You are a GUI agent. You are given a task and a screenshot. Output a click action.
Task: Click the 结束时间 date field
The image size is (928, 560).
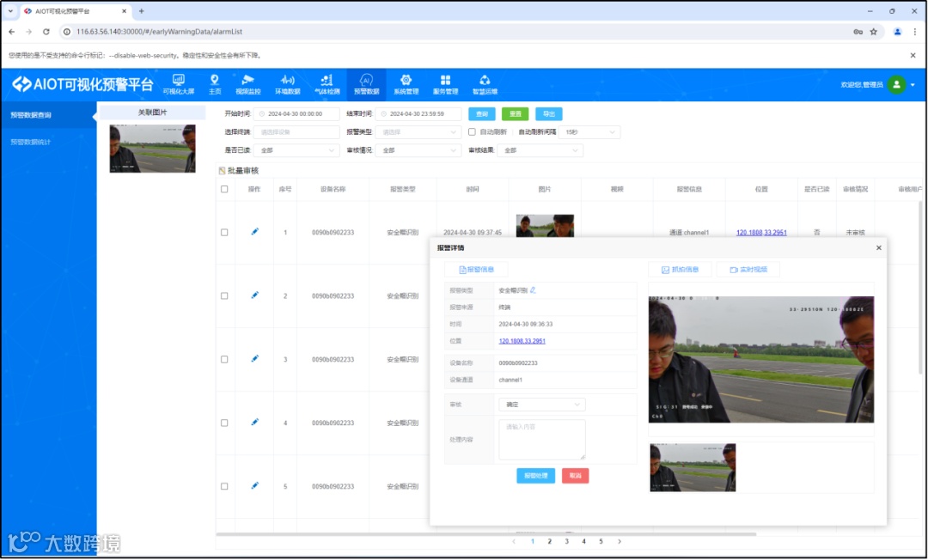coord(418,113)
